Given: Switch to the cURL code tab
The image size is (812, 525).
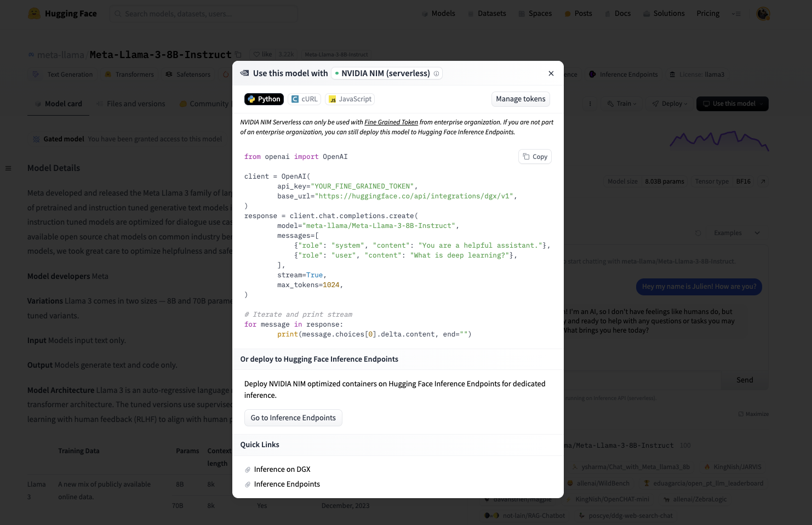Looking at the screenshot, I should (305, 99).
